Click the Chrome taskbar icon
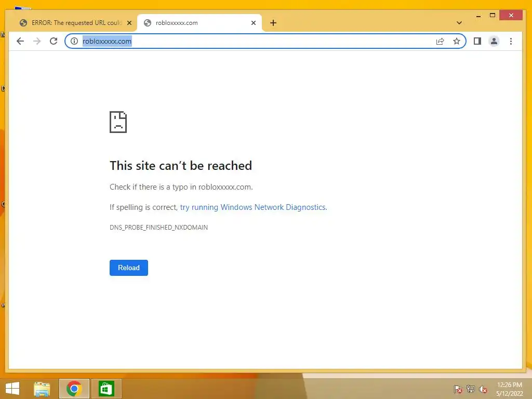This screenshot has width=532, height=399. 74,389
